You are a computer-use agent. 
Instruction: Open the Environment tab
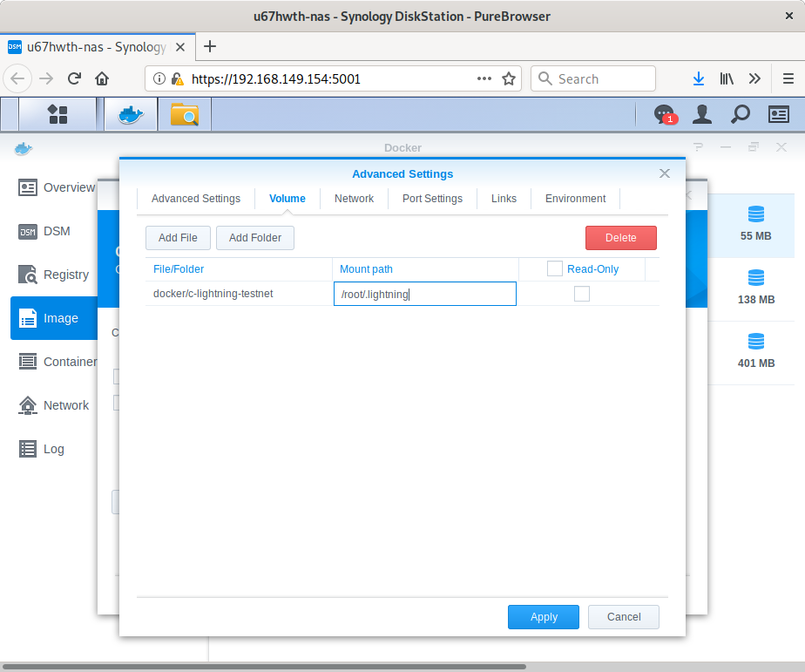[x=575, y=199]
